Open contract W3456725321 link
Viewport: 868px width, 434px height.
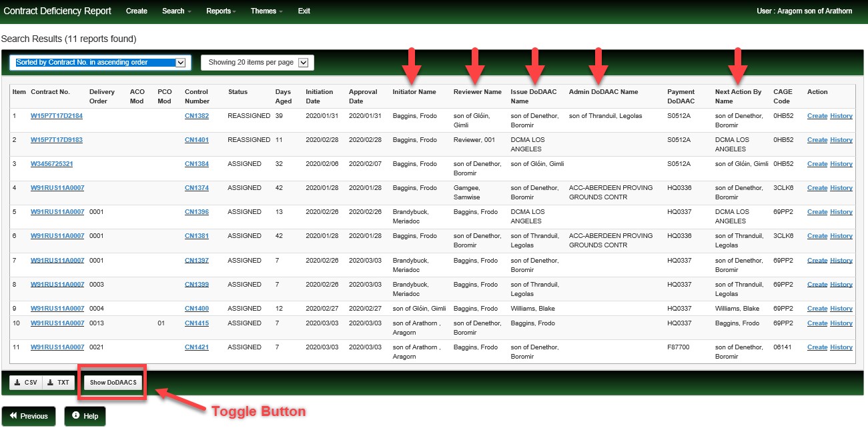point(52,164)
